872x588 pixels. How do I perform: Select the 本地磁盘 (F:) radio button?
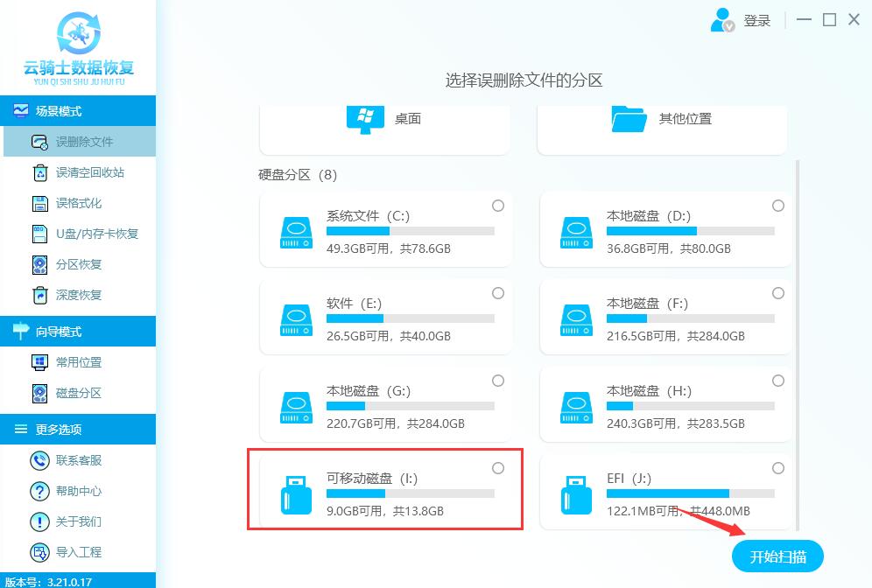778,293
